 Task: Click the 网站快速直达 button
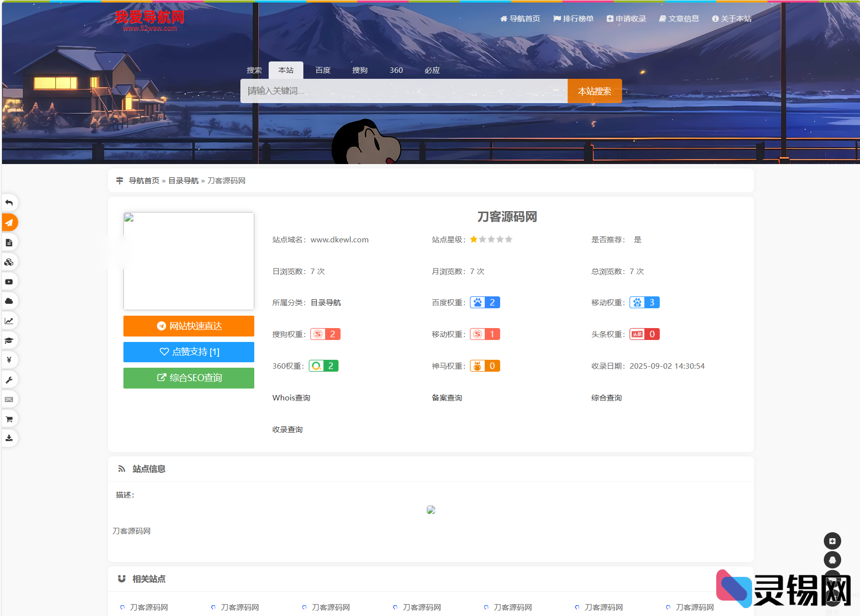pyautogui.click(x=188, y=326)
